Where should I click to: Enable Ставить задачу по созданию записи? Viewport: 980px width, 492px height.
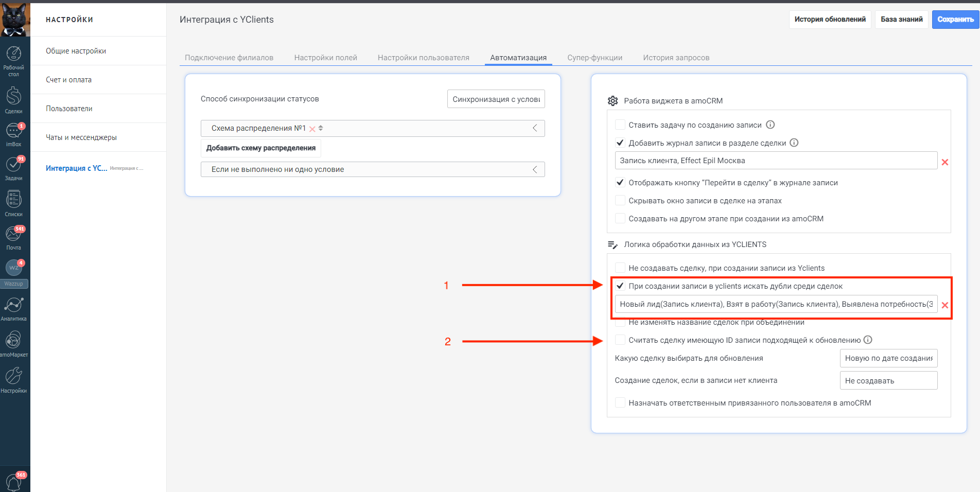(620, 125)
